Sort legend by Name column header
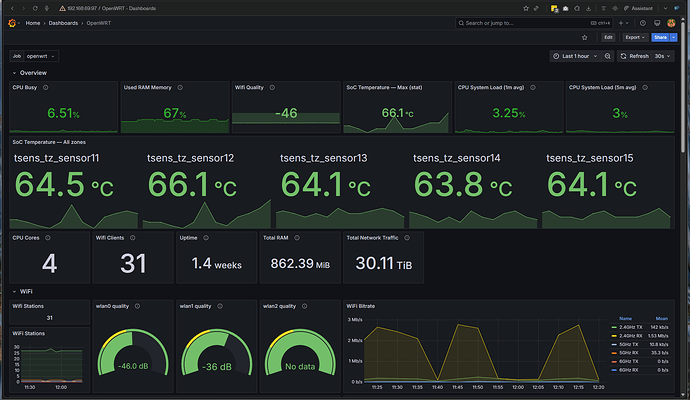This screenshot has height=400, width=690. click(x=625, y=319)
